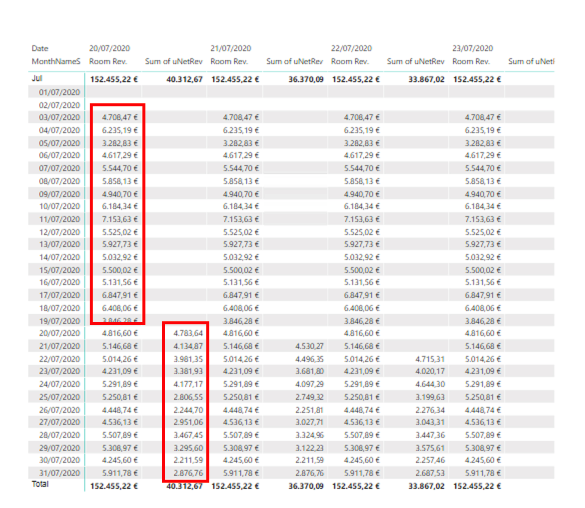The image size is (585, 508).
Task: Click the 4.020,17 uNetRev value
Action: point(430,371)
